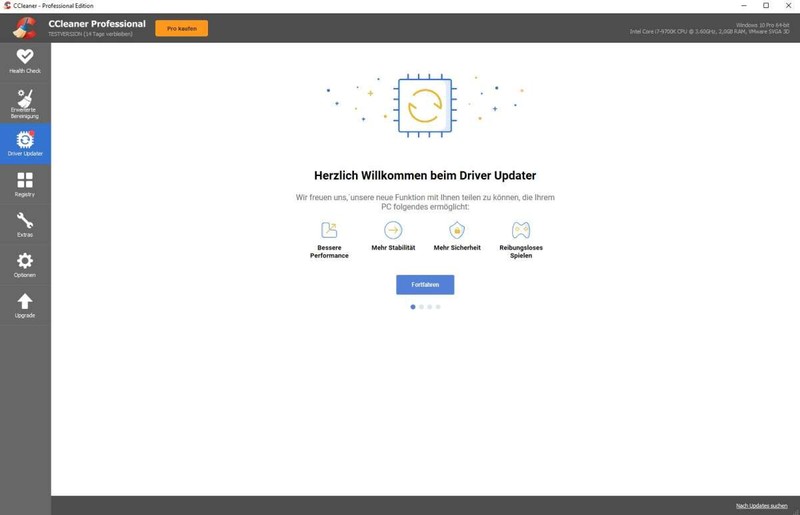The image size is (800, 515).
Task: Click the CCleaner logo in header
Action: tap(25, 28)
